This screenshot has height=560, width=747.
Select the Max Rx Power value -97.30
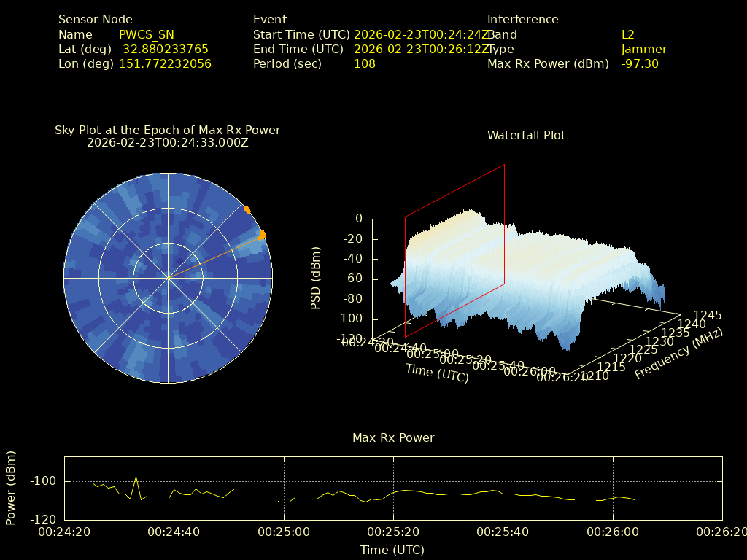coord(640,63)
